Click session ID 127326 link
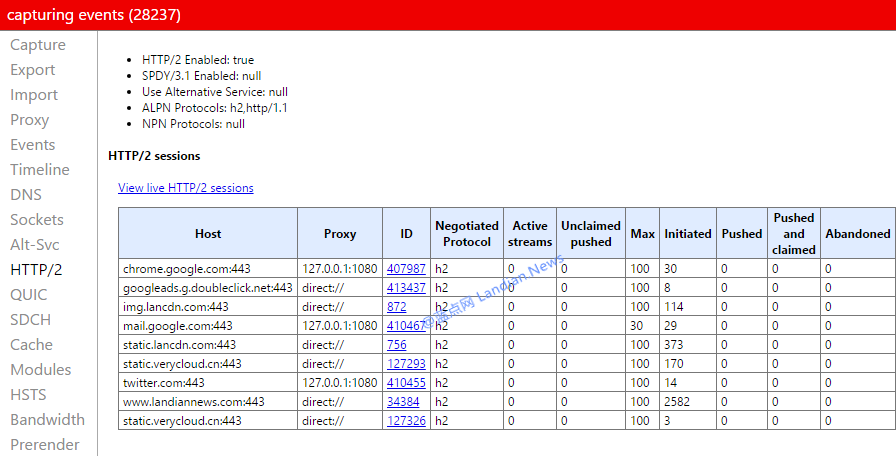The width and height of the screenshot is (896, 456). (x=406, y=421)
